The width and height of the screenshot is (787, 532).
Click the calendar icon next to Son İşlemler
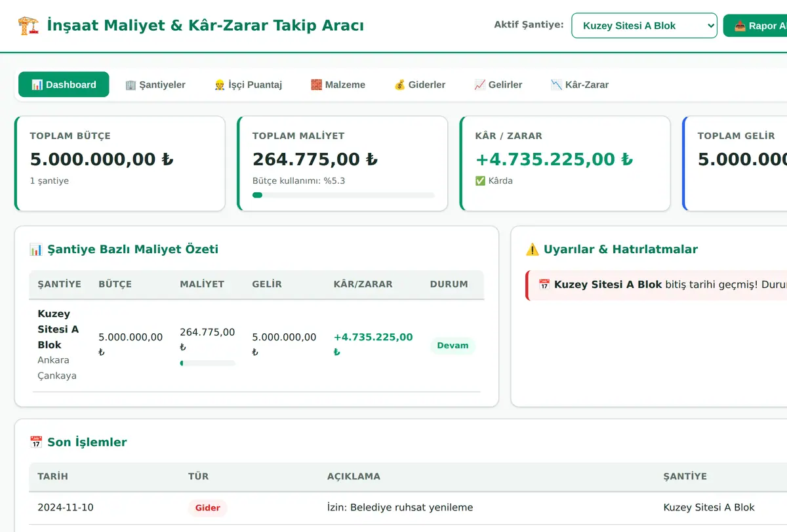[x=36, y=442]
